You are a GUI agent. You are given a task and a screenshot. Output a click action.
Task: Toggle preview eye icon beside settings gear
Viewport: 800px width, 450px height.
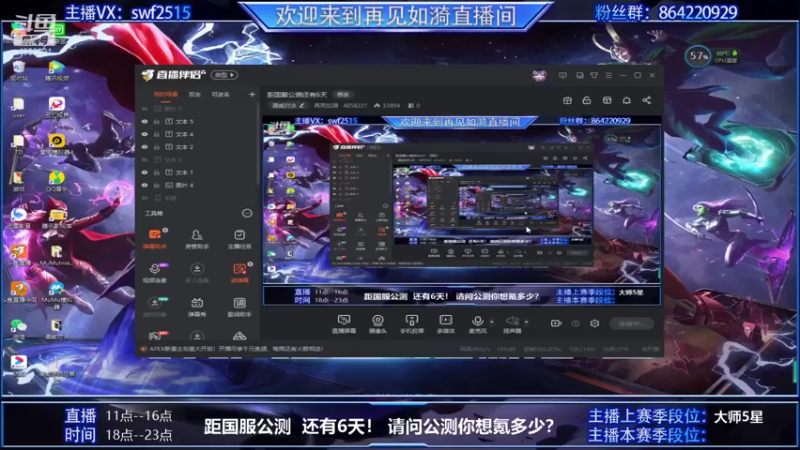pyautogui.click(x=576, y=323)
